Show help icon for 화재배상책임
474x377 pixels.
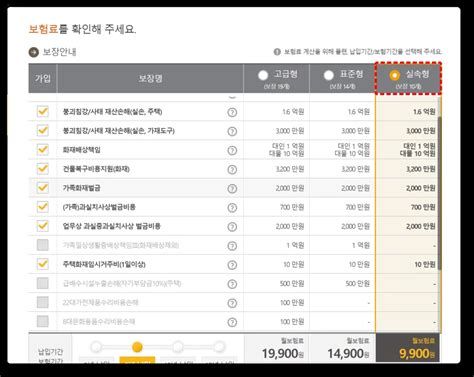point(232,150)
